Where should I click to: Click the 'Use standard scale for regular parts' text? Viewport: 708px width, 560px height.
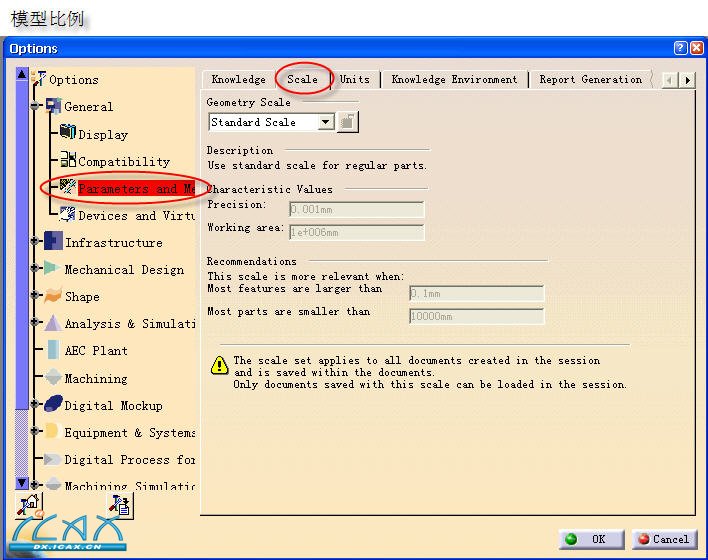pos(317,165)
